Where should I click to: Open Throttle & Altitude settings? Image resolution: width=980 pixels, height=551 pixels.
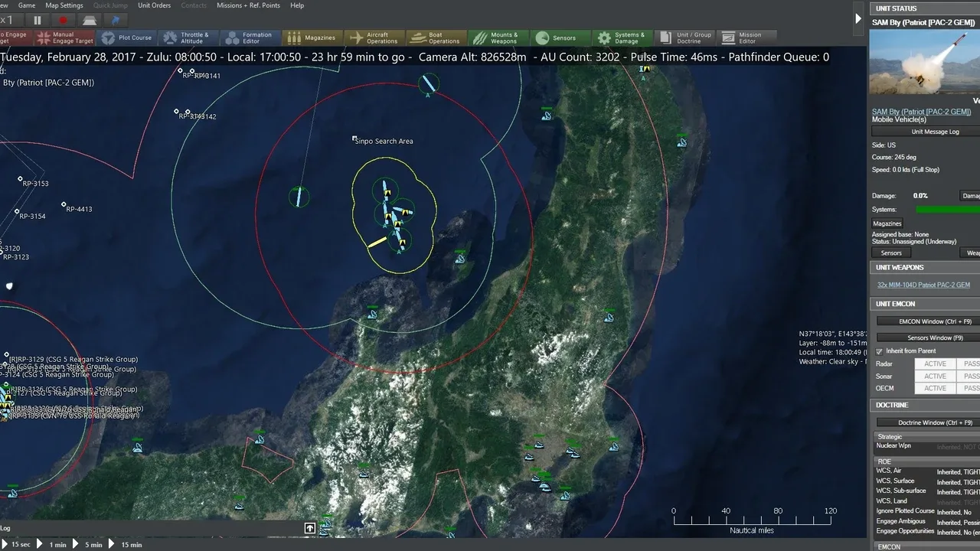pos(188,37)
